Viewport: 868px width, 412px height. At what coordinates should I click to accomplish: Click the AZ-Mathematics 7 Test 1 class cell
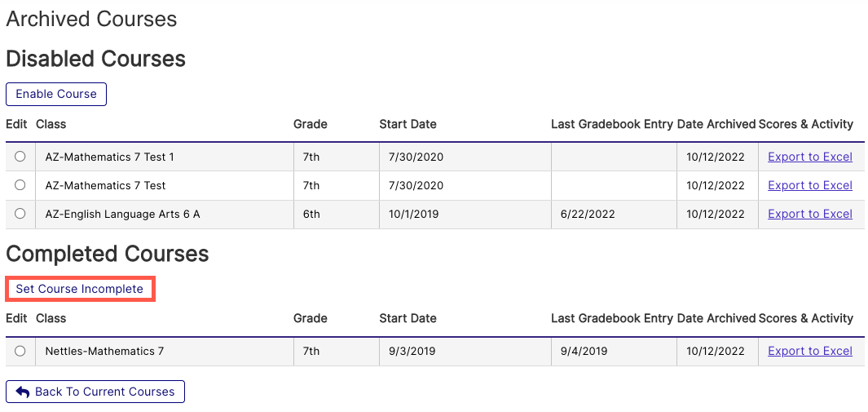click(x=109, y=157)
